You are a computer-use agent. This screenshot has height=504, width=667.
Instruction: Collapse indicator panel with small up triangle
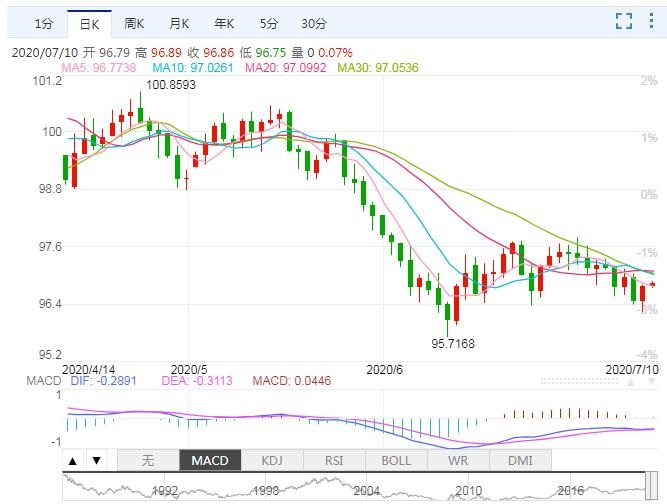[631, 382]
